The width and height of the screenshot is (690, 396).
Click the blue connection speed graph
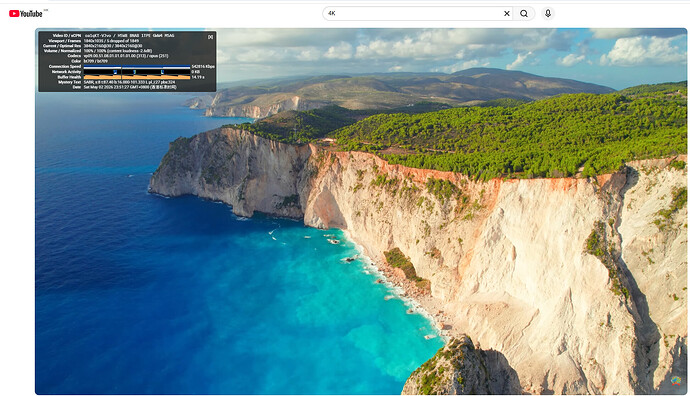click(x=137, y=67)
